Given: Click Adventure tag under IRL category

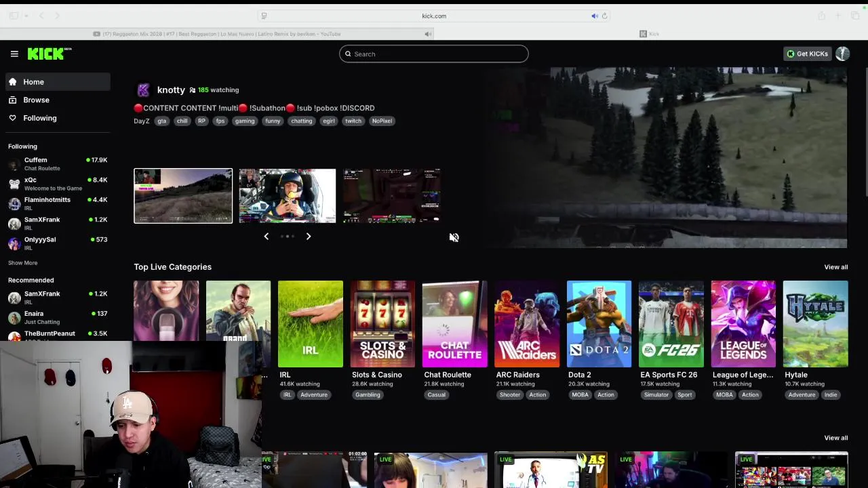Looking at the screenshot, I should (x=314, y=395).
